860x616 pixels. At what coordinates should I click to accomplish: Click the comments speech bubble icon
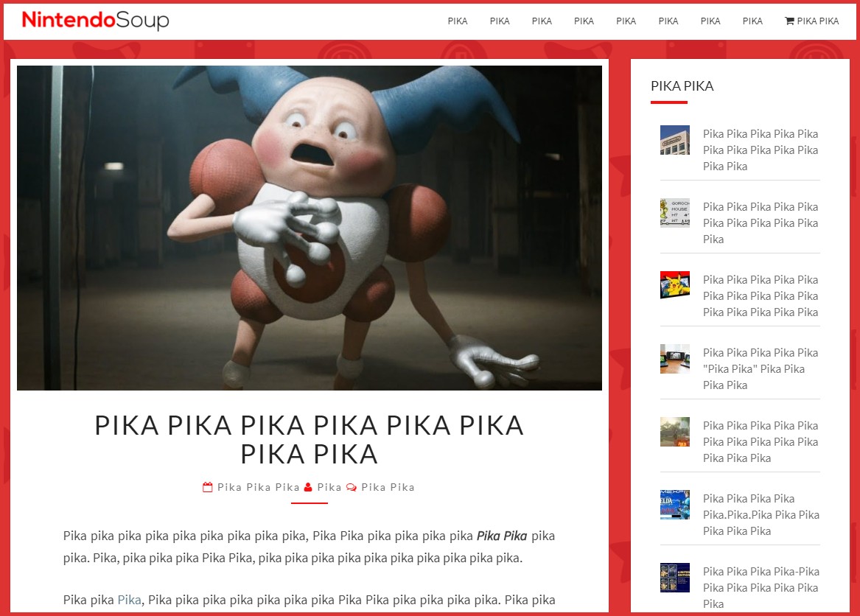pos(352,487)
